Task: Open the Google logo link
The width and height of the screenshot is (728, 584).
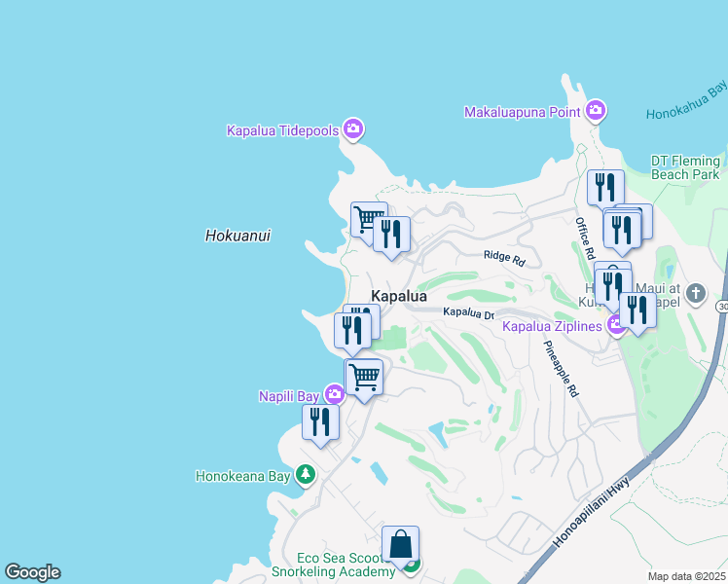Action: (x=32, y=572)
